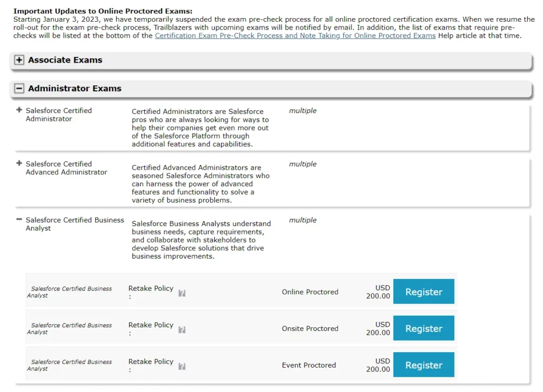
Task: Click the USD 200.00 price in Event Proctored row
Action: pos(378,365)
